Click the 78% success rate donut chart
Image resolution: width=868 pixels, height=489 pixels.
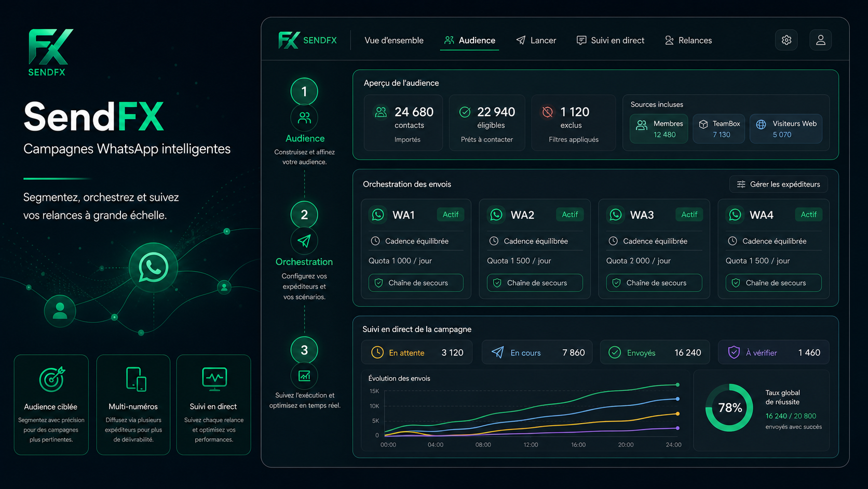pyautogui.click(x=729, y=408)
